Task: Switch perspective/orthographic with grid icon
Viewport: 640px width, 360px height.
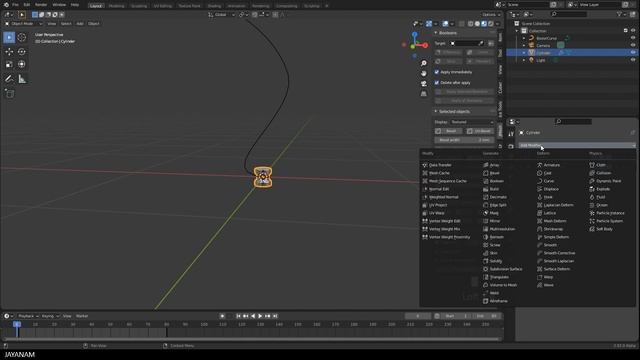Action: [x=424, y=93]
